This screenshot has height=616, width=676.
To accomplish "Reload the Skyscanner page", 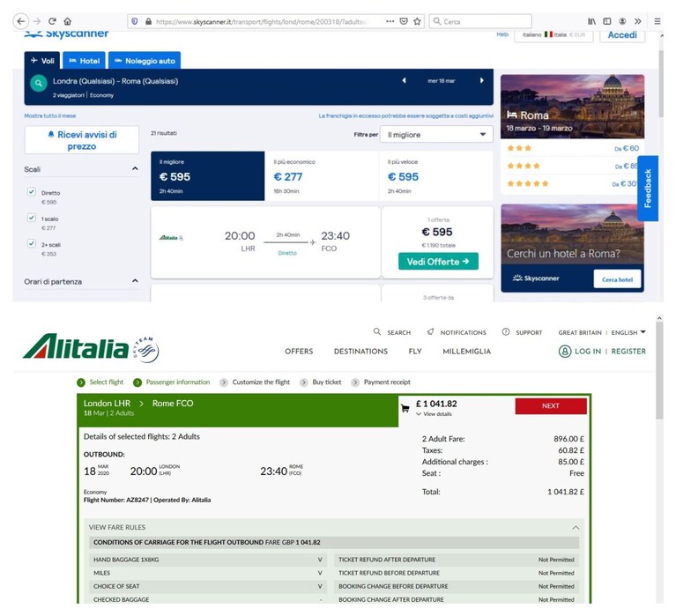I will click(52, 21).
